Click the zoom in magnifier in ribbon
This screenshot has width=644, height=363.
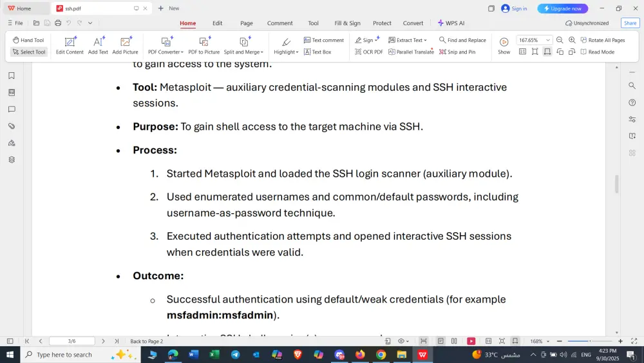(x=572, y=40)
